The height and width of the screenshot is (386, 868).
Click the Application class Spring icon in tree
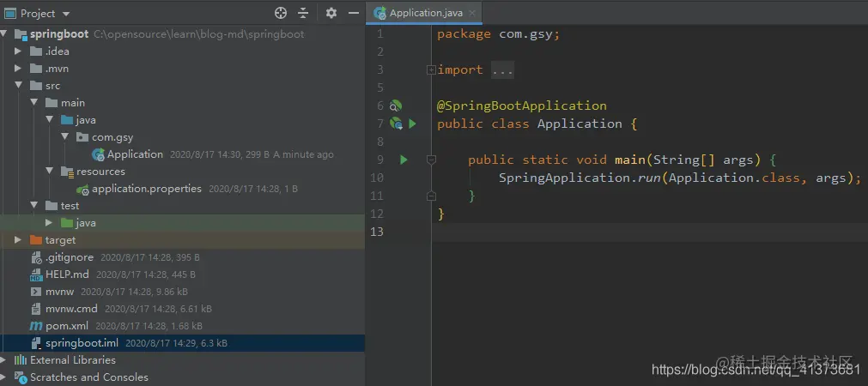pyautogui.click(x=98, y=154)
